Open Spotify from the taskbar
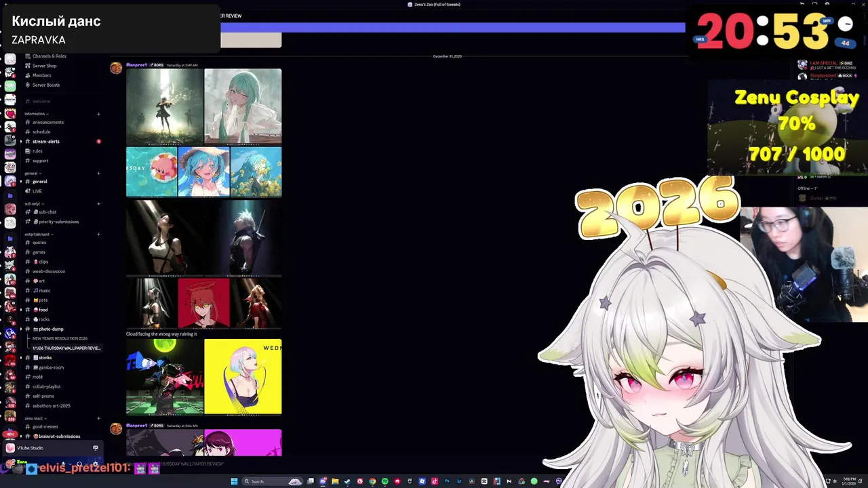 [x=384, y=481]
